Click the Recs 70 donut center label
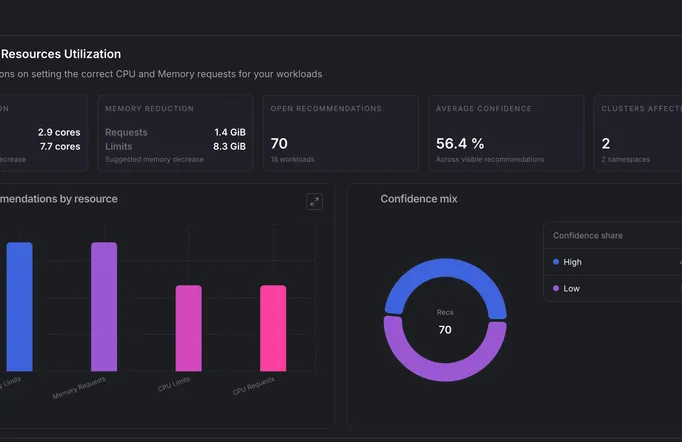The height and width of the screenshot is (442, 682). pyautogui.click(x=445, y=322)
